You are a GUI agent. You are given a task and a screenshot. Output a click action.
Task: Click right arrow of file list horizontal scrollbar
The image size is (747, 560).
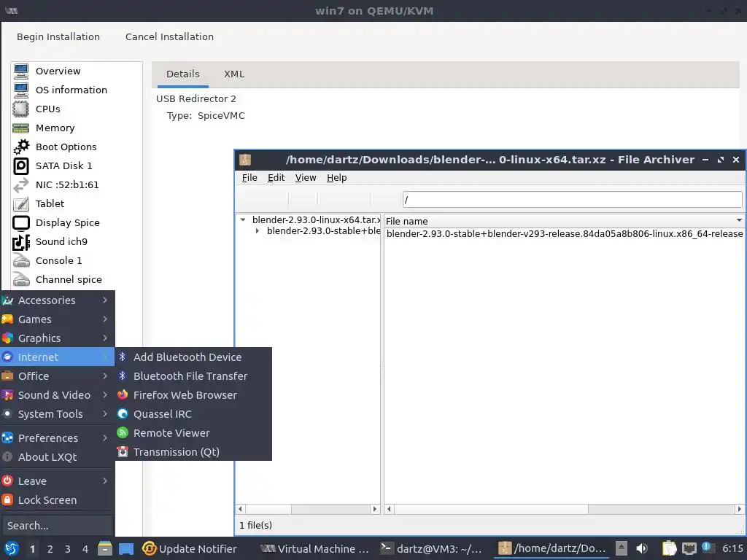pyautogui.click(x=740, y=509)
